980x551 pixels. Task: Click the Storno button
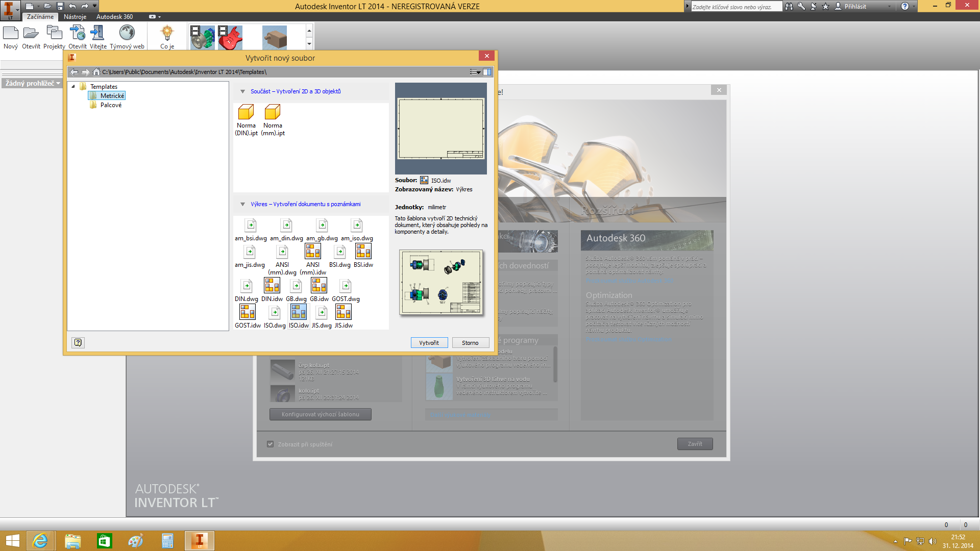(471, 343)
